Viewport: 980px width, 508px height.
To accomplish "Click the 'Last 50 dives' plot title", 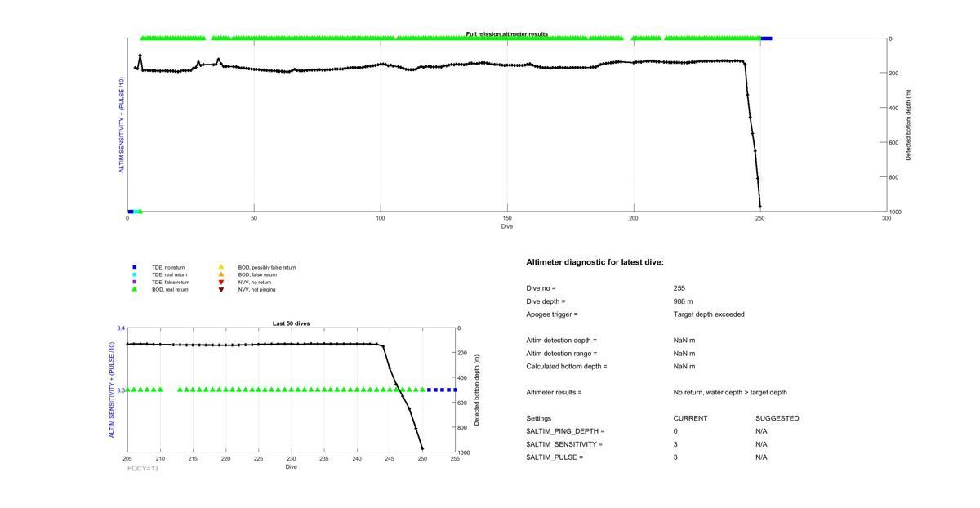I will pos(291,323).
